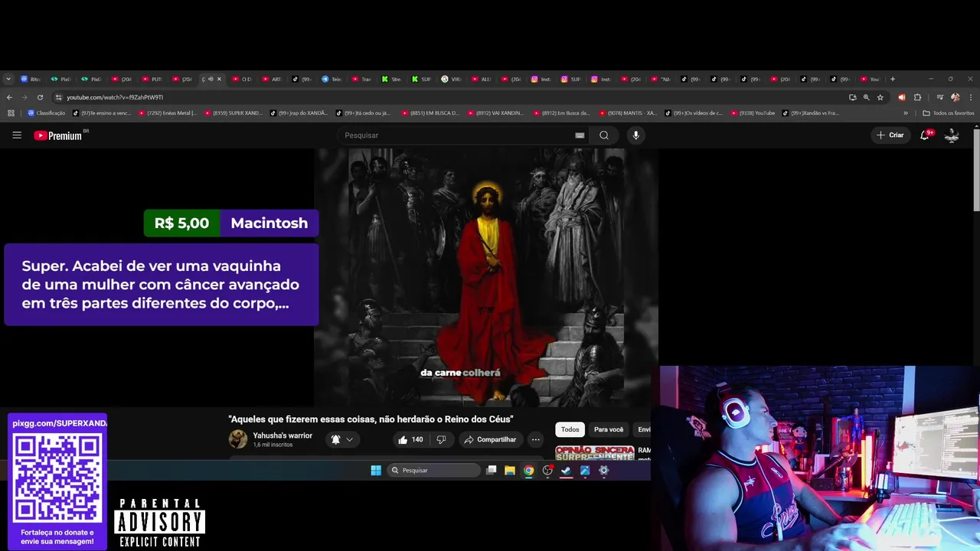Reload the page
980x551 pixels.
click(x=40, y=97)
